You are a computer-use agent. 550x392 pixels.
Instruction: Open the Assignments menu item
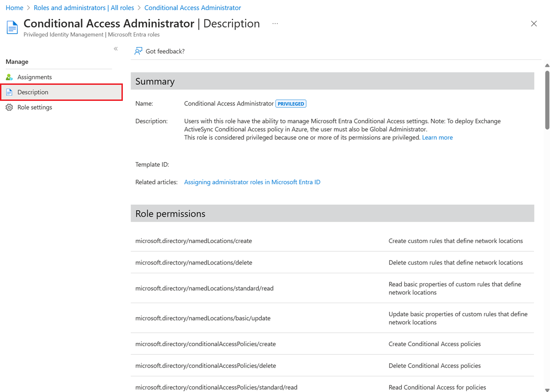pos(34,77)
